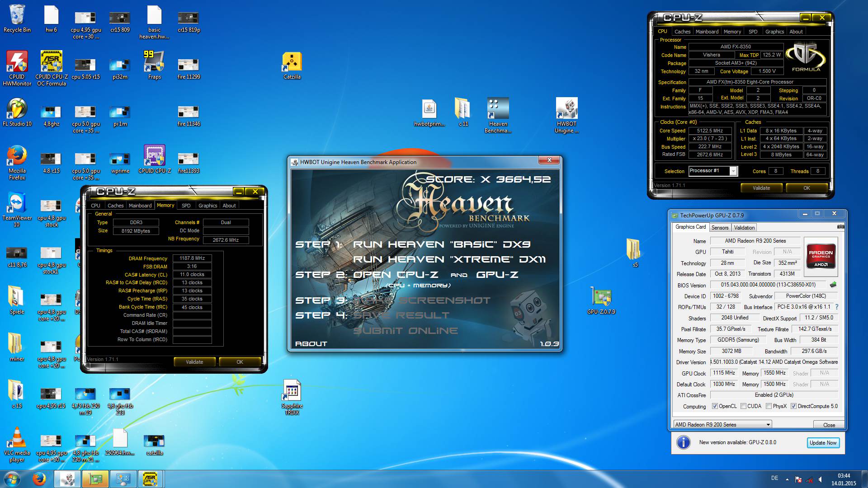Open Firefox from the taskbar
The height and width of the screenshot is (488, 868).
point(39,479)
